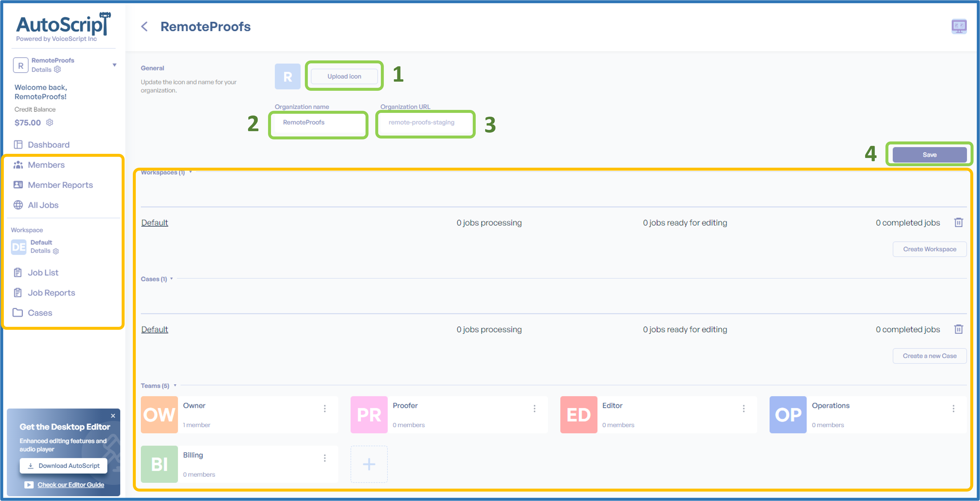Image resolution: width=980 pixels, height=501 pixels.
Task: Collapse the Workspaces (1) section
Action: [190, 172]
